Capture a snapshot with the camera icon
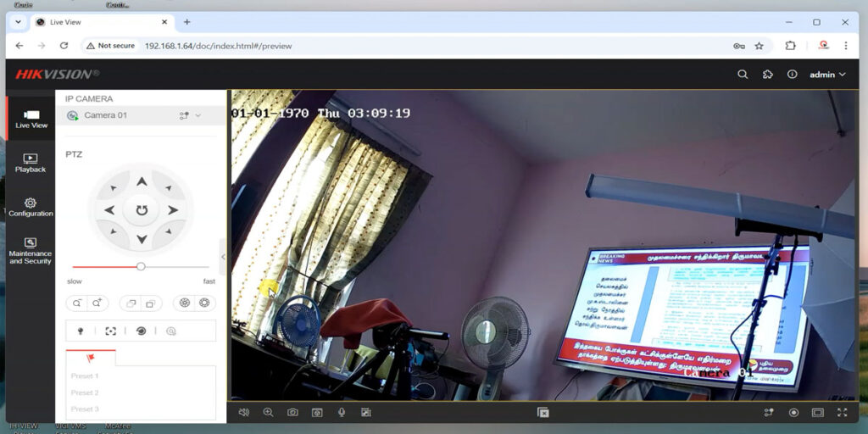The height and width of the screenshot is (434, 868). (x=292, y=412)
